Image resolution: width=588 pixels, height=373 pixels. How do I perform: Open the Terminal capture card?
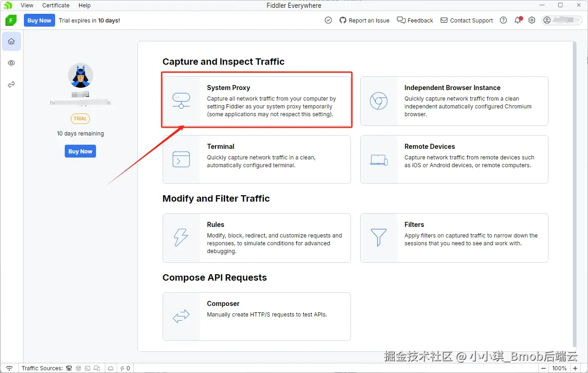(x=257, y=159)
